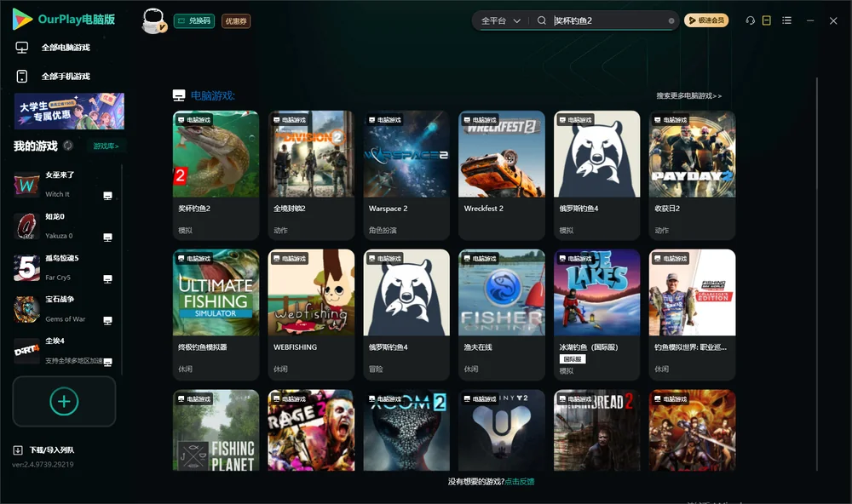This screenshot has height=504, width=852.
Task: Focus the search field containing 奖杯钓鱼2
Action: 608,20
